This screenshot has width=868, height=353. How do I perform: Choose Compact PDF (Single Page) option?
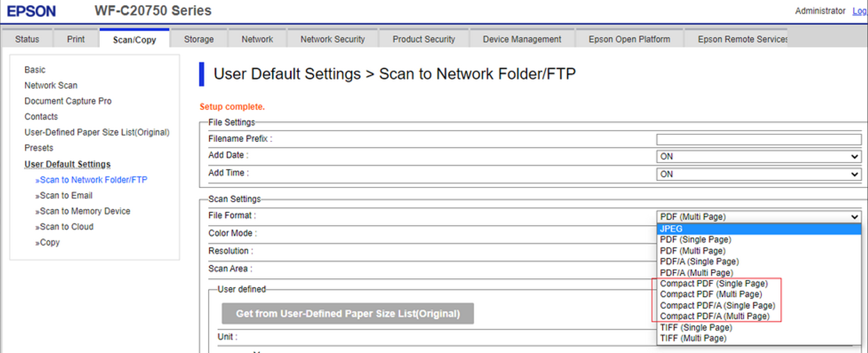[713, 283]
